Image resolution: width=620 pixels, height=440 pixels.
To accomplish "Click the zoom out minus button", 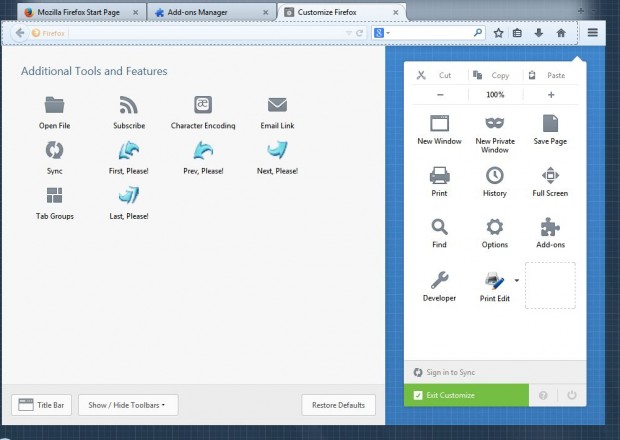I will 440,95.
